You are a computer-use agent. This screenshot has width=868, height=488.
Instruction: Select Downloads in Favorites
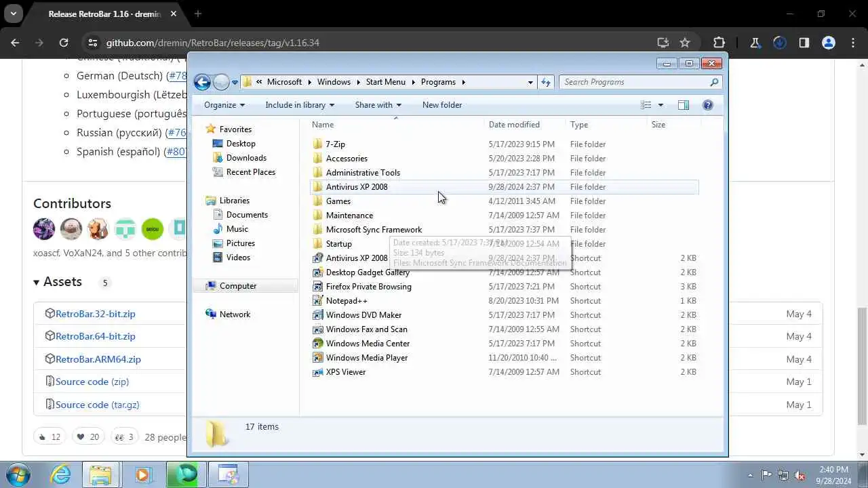click(x=246, y=158)
